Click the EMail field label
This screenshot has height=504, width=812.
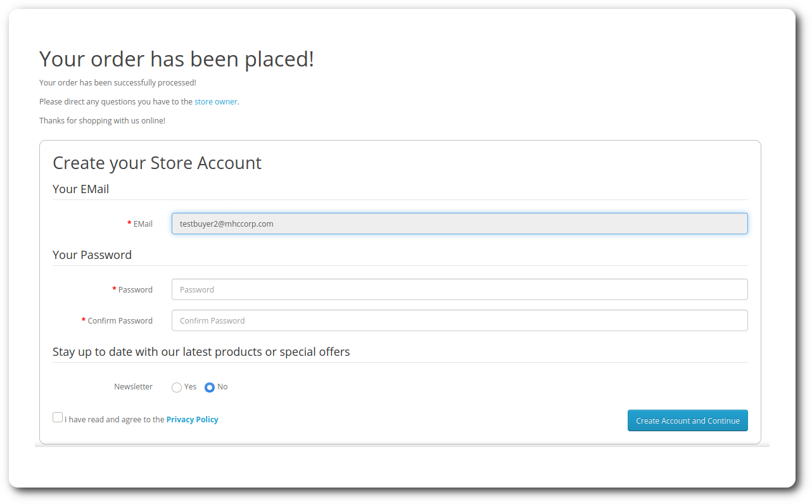coord(143,224)
